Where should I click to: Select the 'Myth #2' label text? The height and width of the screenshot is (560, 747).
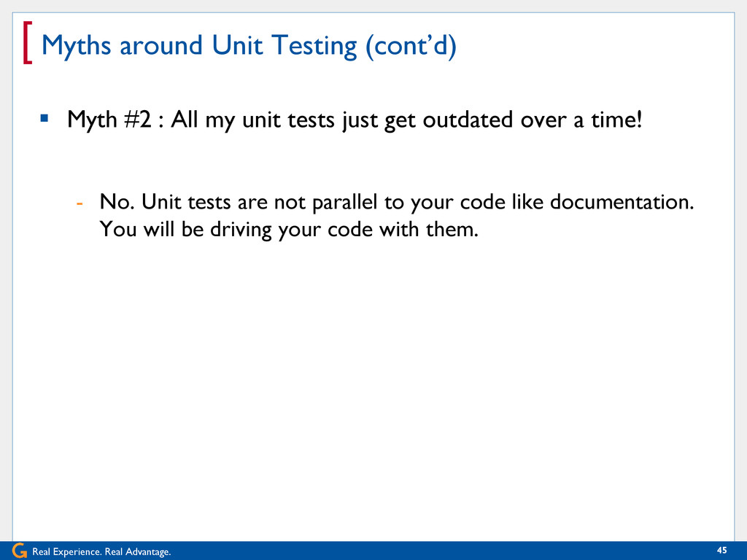coord(109,120)
